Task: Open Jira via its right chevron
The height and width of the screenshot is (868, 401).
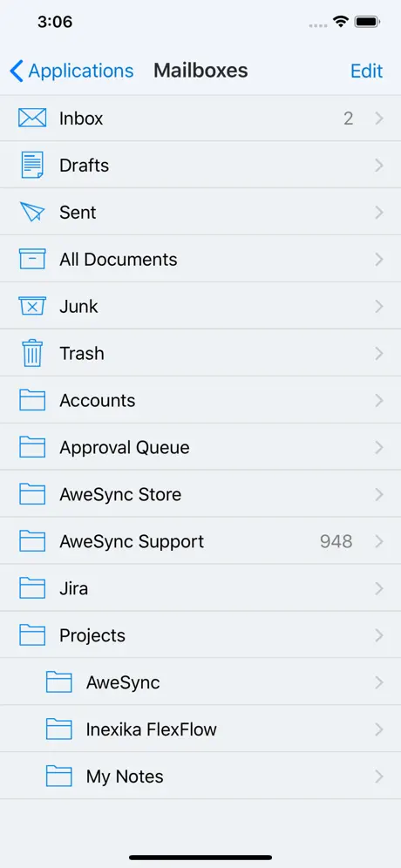Action: click(x=379, y=588)
